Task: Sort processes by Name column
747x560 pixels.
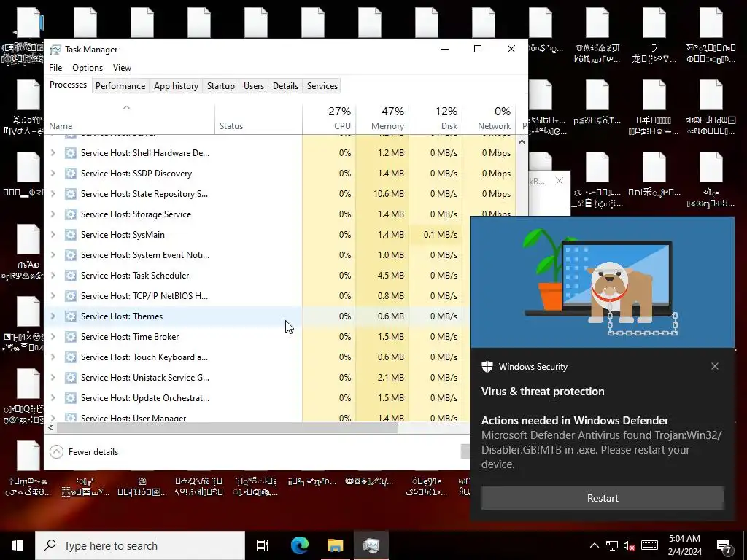Action: click(129, 118)
